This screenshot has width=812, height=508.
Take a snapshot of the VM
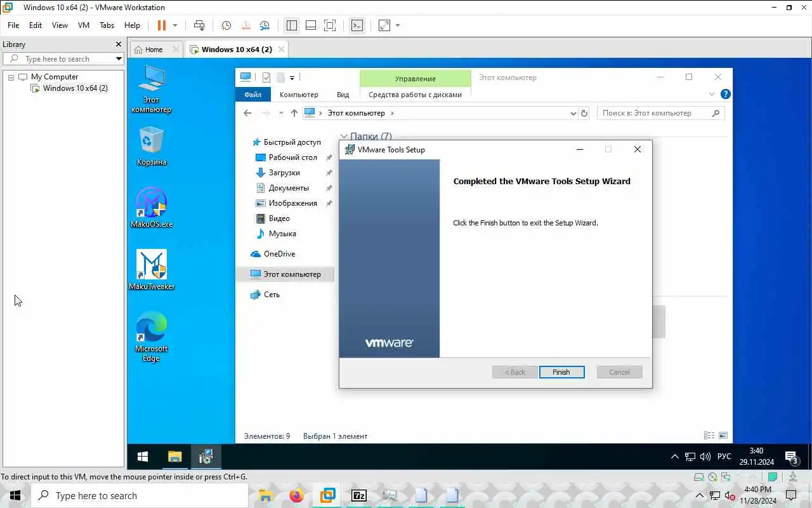226,25
